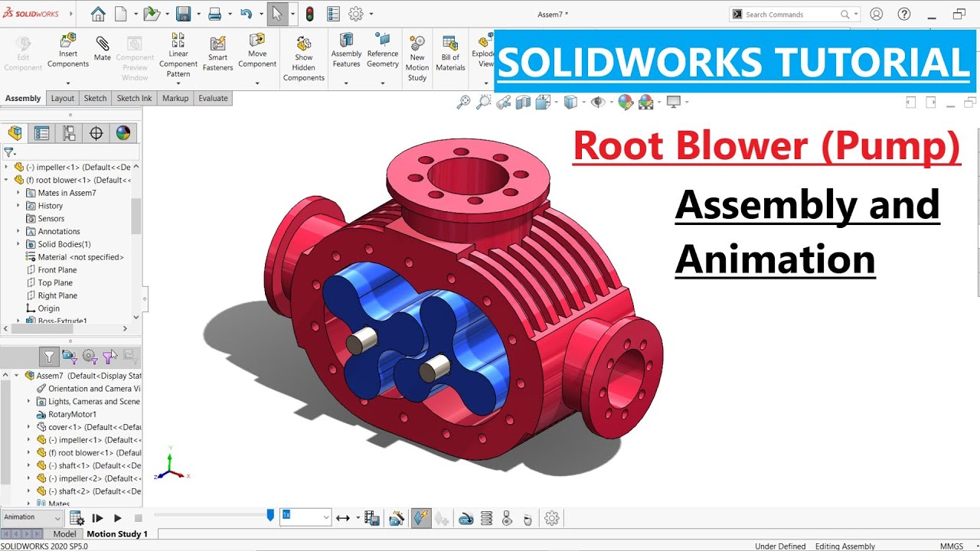Toggle the Select arrow tool
980x551 pixels.
click(277, 14)
